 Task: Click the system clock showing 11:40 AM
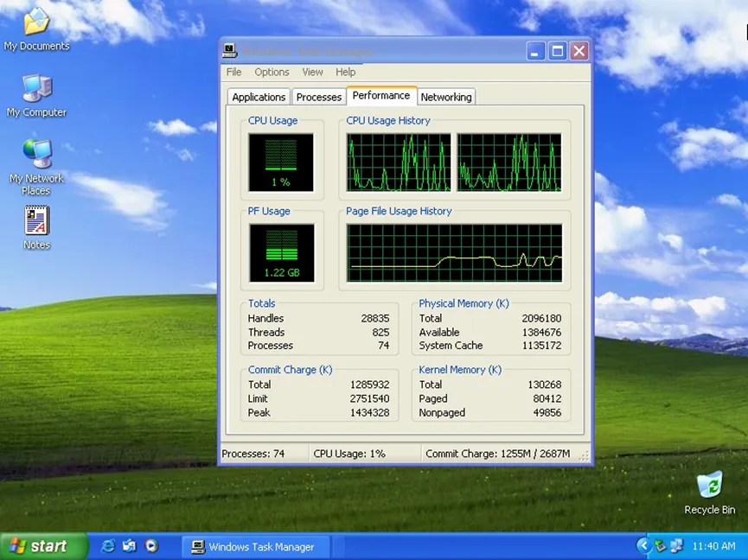click(x=714, y=546)
